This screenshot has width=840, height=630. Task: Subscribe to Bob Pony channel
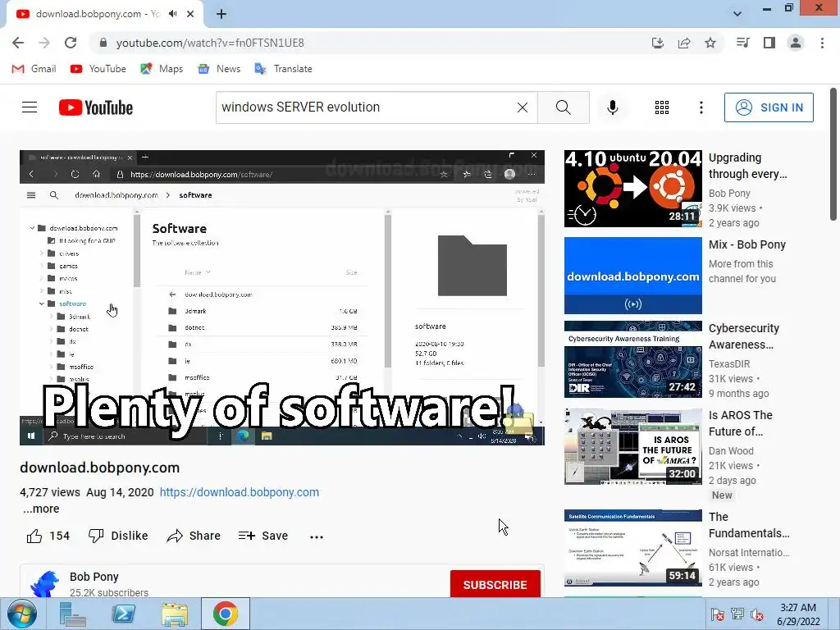(x=495, y=584)
